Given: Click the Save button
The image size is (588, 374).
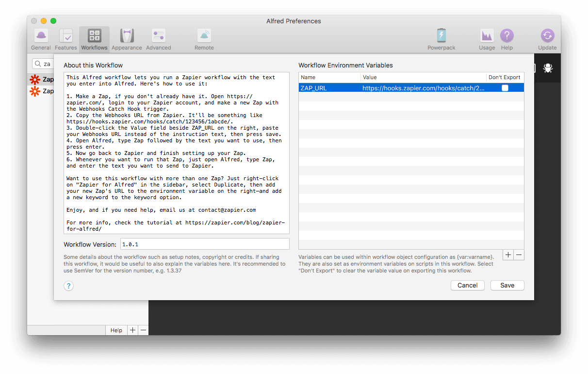Looking at the screenshot, I should 507,285.
